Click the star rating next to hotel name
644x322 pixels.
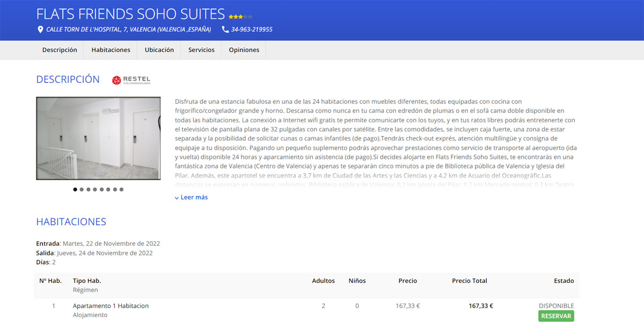[240, 17]
